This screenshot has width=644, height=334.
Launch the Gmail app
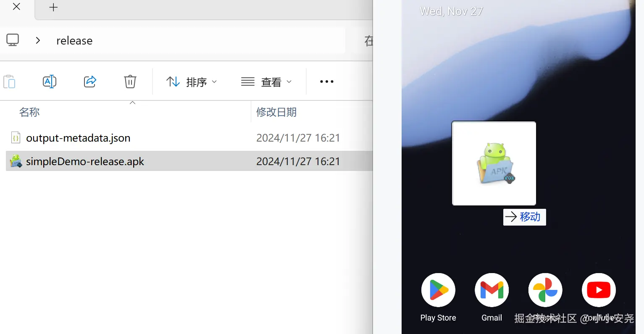[x=491, y=290]
